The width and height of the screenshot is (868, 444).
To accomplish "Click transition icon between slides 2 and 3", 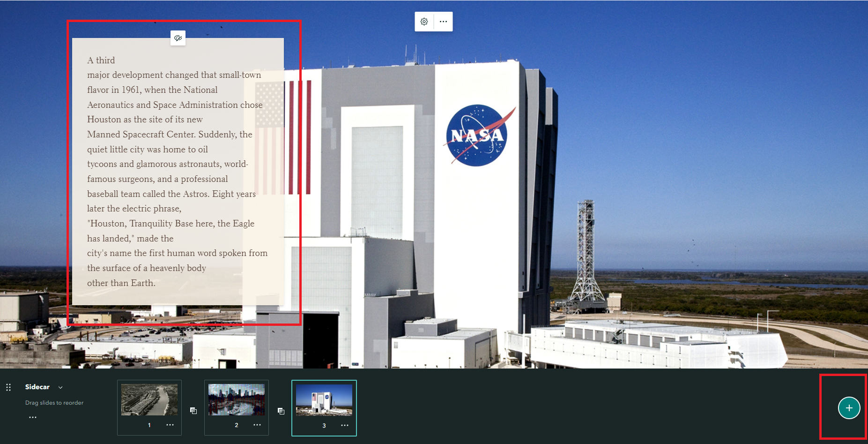I will pyautogui.click(x=281, y=411).
